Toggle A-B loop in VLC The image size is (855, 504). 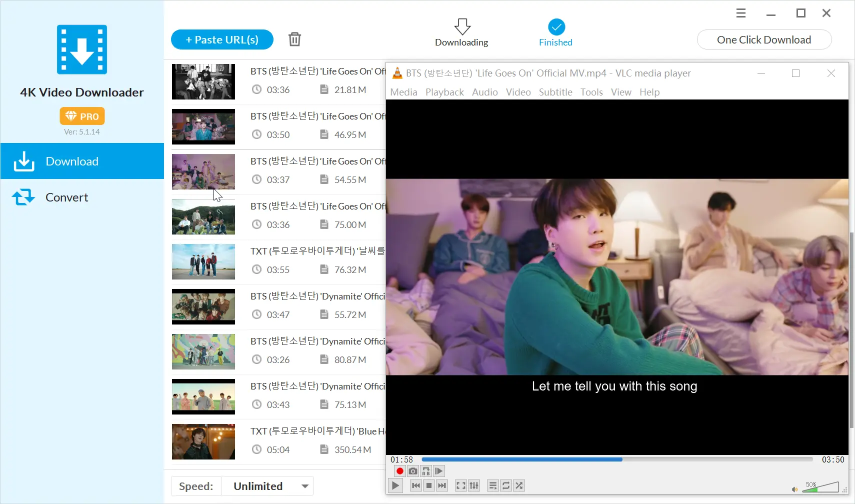pos(425,471)
